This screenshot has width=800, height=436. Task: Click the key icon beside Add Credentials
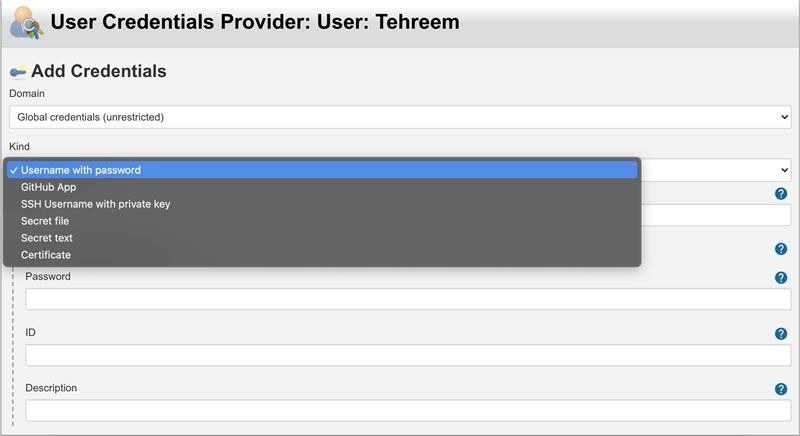coord(18,72)
